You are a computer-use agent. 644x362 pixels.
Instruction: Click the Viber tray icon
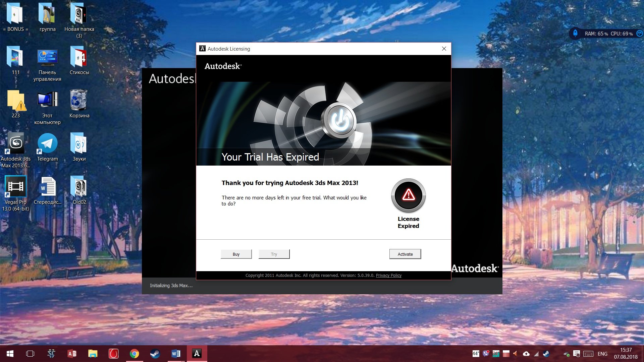tap(486, 354)
